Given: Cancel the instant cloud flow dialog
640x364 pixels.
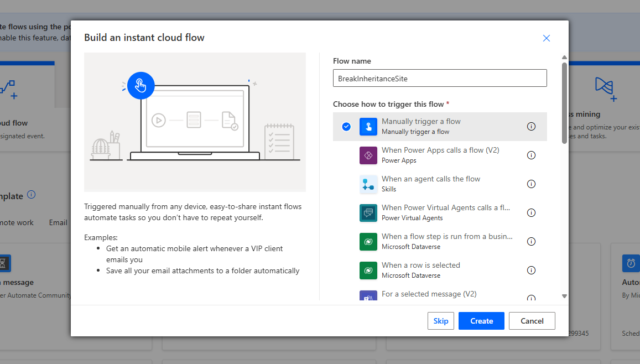Looking at the screenshot, I should pos(532,321).
